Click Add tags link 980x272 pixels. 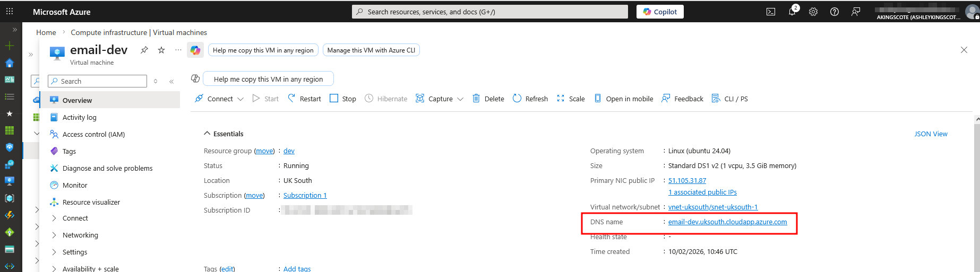coord(297,268)
